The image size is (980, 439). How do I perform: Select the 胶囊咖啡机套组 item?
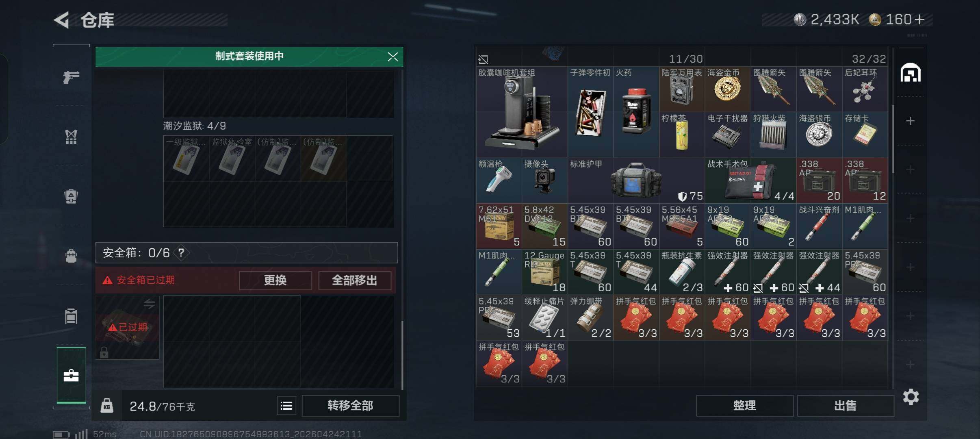click(x=522, y=112)
